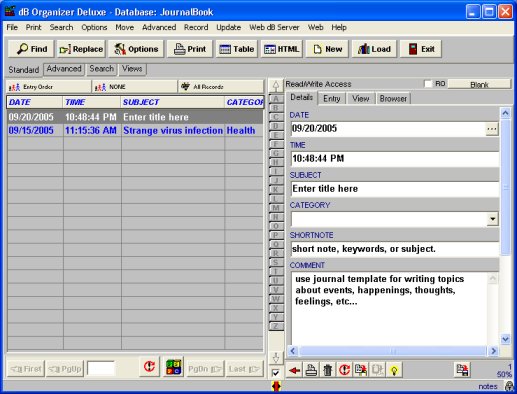Click the red refresh icon below the record list

click(149, 367)
